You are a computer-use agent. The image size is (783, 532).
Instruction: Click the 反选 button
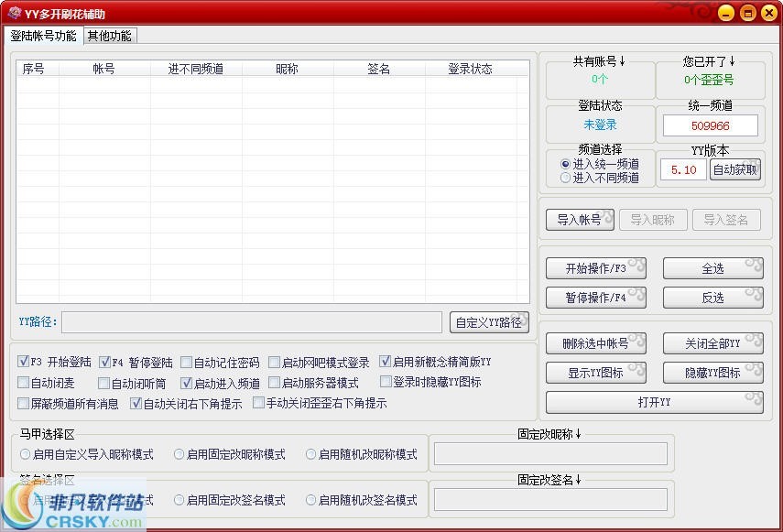coord(713,298)
